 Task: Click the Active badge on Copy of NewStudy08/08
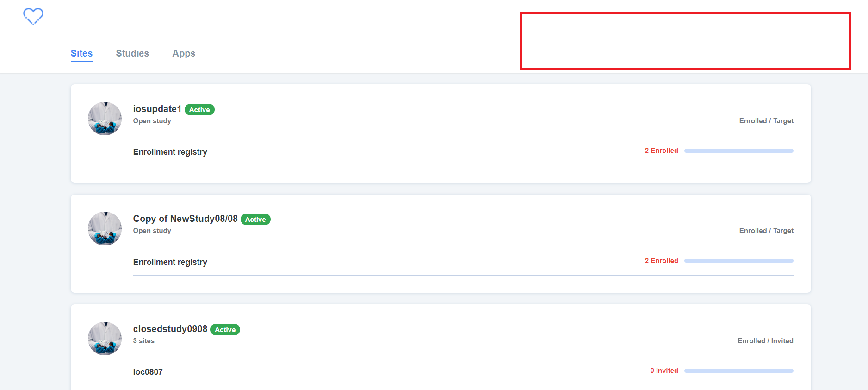(255, 219)
